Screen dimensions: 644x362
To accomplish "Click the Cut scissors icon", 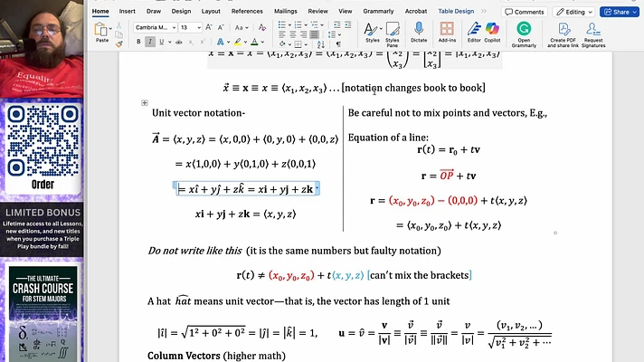I will (118, 25).
